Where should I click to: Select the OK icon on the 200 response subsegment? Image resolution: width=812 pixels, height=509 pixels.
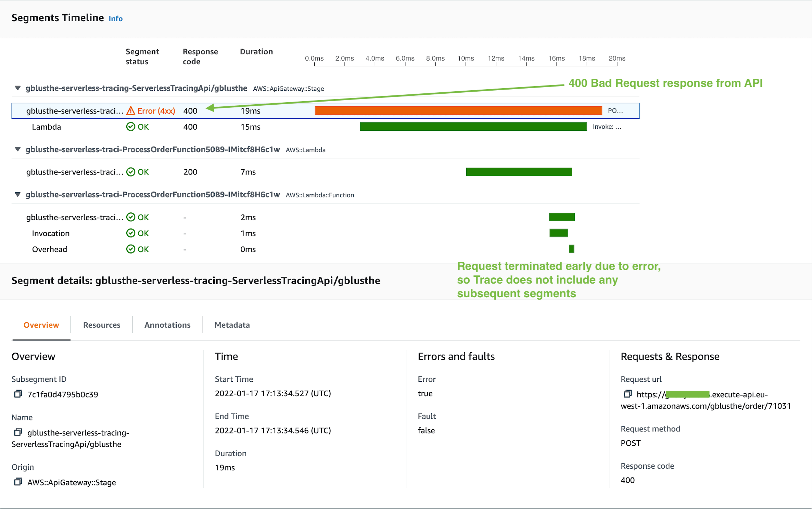point(130,172)
